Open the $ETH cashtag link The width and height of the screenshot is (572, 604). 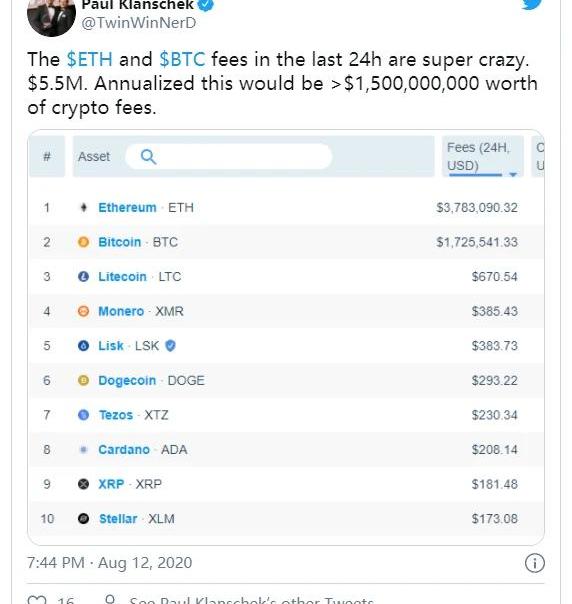point(89,60)
